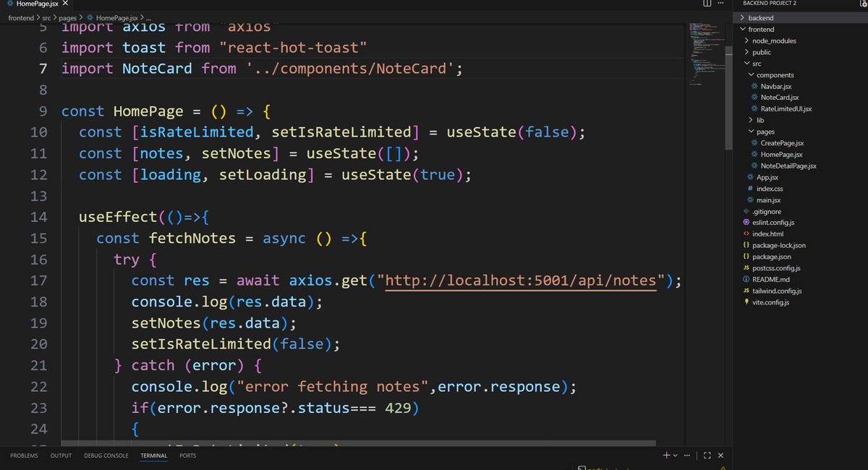Click the localhost:5001/api/notes URL in code
Image resolution: width=868 pixels, height=470 pixels.
coord(521,280)
